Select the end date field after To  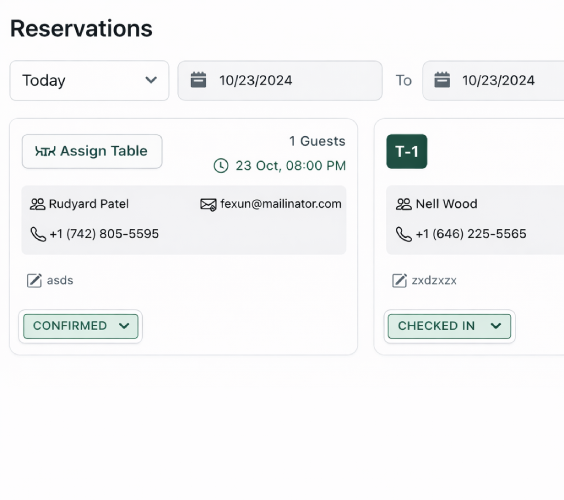[493, 81]
